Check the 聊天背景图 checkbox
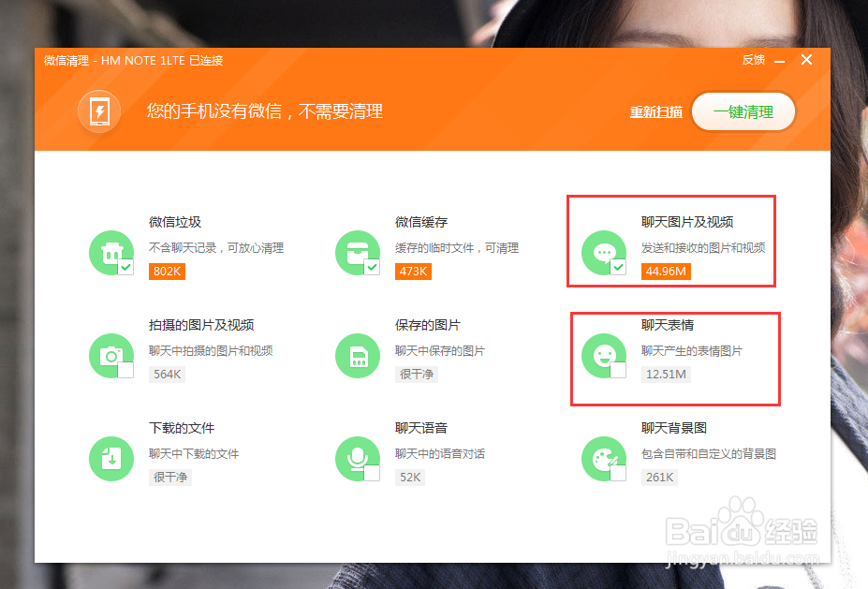The image size is (868, 589). click(x=618, y=473)
